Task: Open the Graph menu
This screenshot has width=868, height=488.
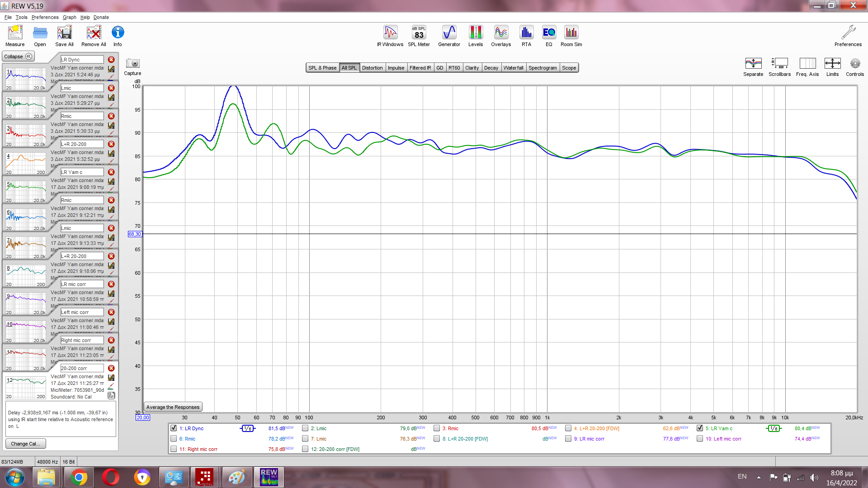Action: [x=69, y=17]
